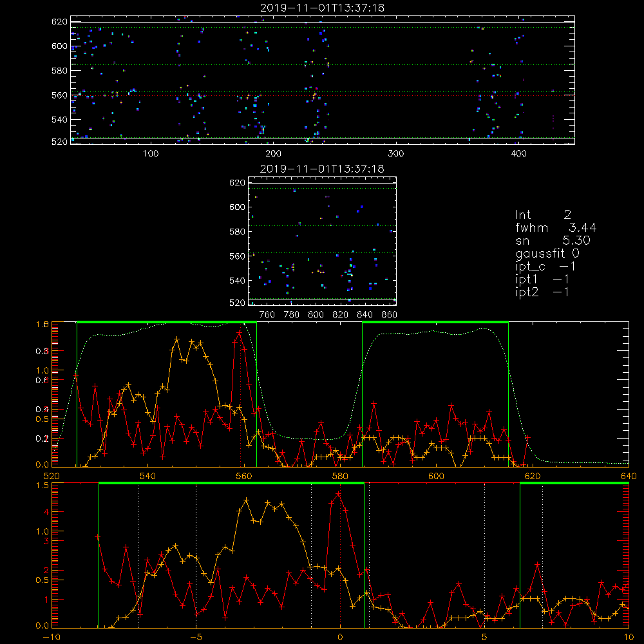644x644 pixels.
Task: Click the 640 x-axis label of the profile plot
Action: point(629,477)
